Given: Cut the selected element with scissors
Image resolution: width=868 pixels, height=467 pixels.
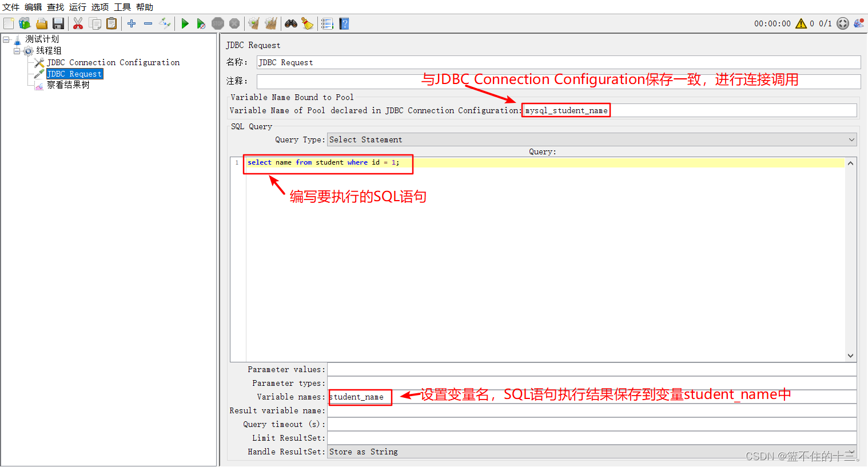Looking at the screenshot, I should click(x=78, y=23).
